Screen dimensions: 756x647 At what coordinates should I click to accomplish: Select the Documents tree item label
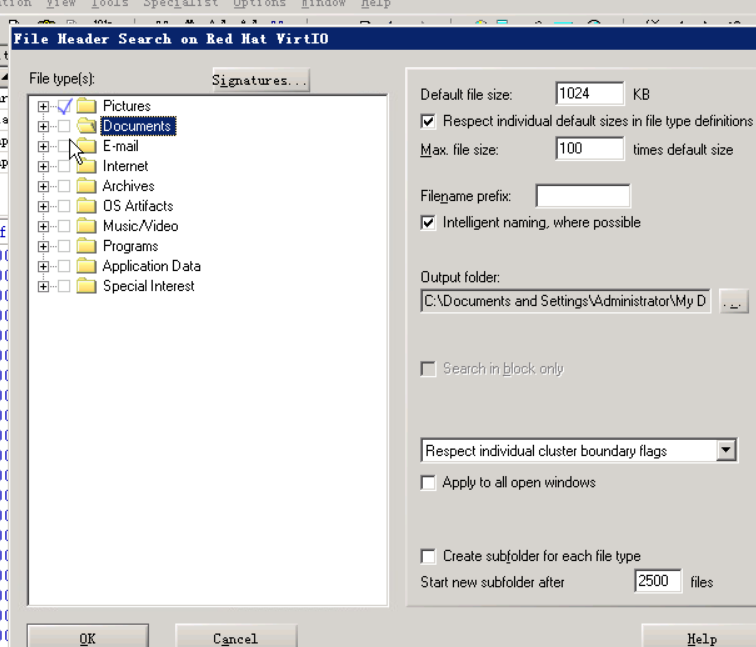click(137, 126)
